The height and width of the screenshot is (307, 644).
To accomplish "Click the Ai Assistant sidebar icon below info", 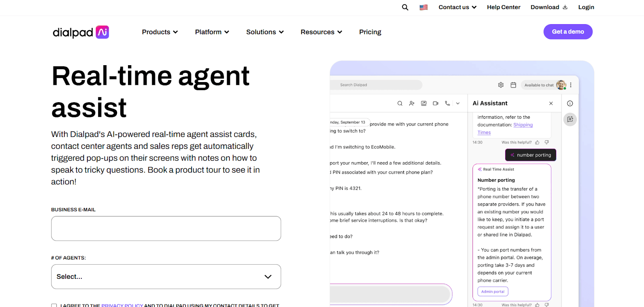I will 570,119.
